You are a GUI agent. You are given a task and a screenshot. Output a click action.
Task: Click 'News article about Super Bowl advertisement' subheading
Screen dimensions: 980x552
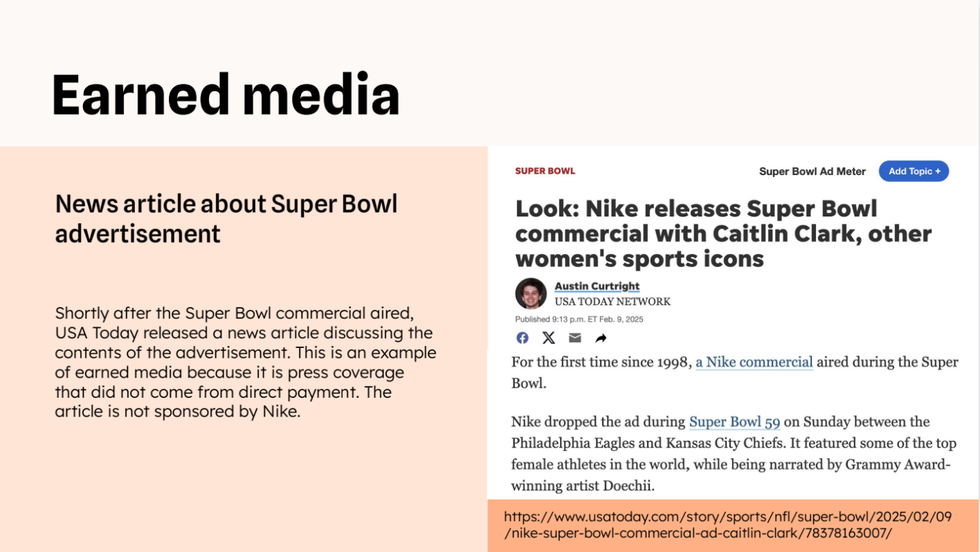(226, 219)
